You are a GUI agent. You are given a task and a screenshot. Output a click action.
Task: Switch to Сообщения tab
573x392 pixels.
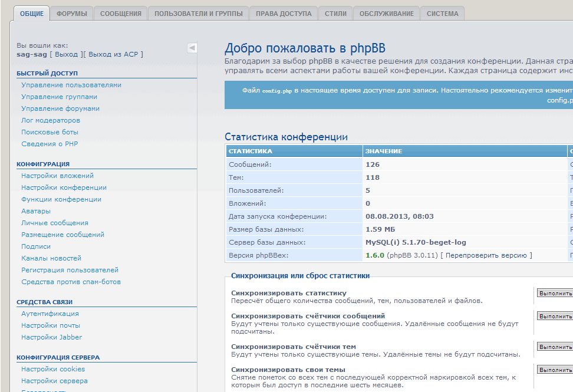[x=120, y=14]
